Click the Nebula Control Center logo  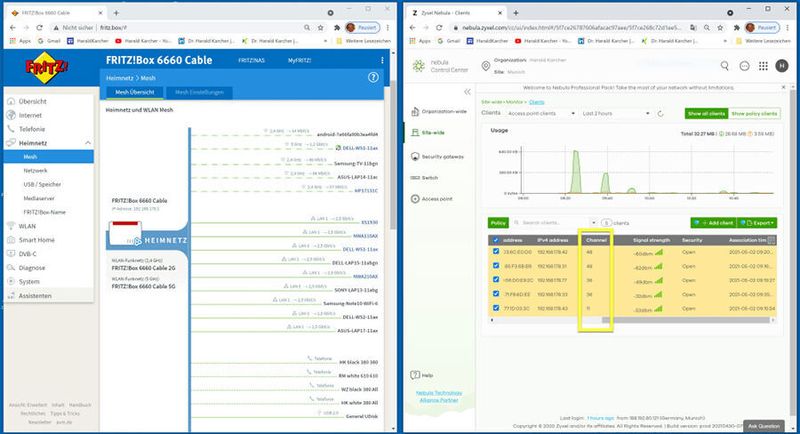pyautogui.click(x=440, y=66)
